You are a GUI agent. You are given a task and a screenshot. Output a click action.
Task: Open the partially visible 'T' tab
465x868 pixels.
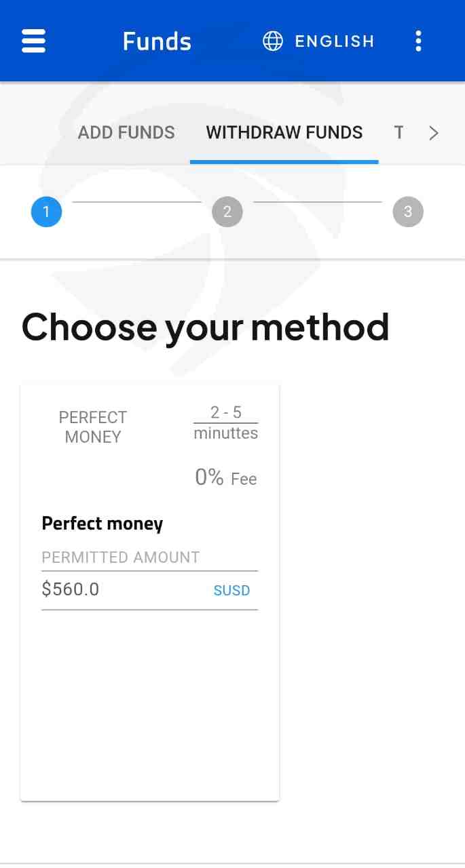(x=399, y=132)
